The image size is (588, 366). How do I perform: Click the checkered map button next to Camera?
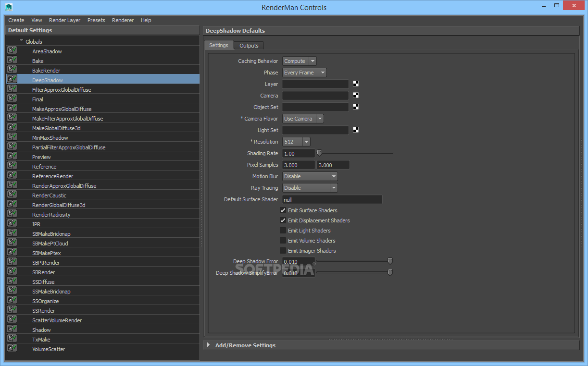click(356, 95)
